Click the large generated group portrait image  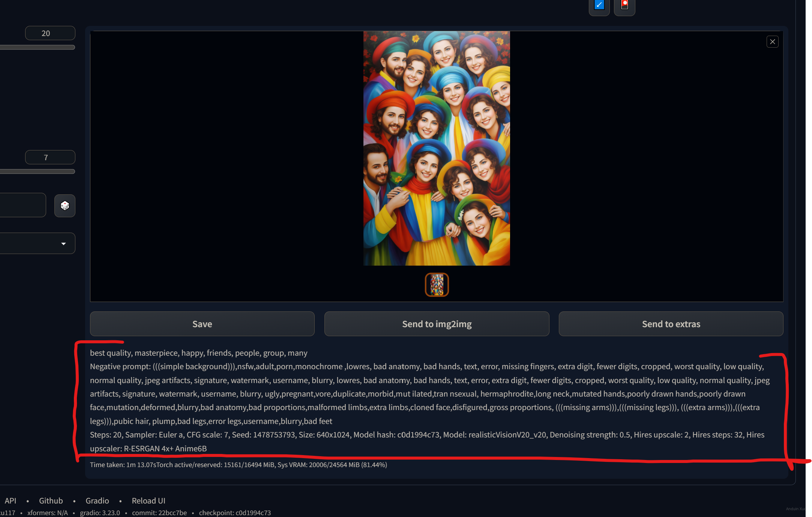click(x=437, y=148)
